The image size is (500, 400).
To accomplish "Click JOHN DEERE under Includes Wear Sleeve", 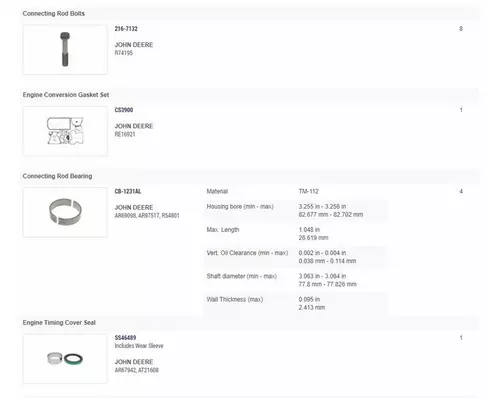I will point(134,362).
